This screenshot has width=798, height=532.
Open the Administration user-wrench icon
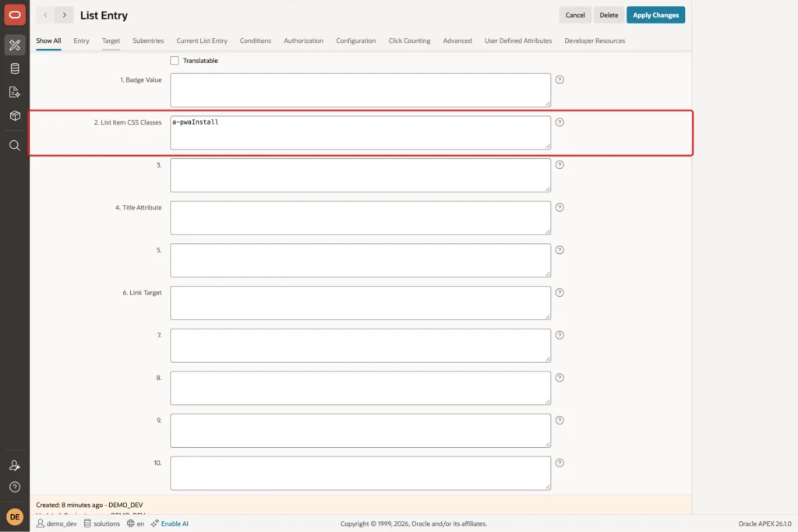pyautogui.click(x=15, y=465)
